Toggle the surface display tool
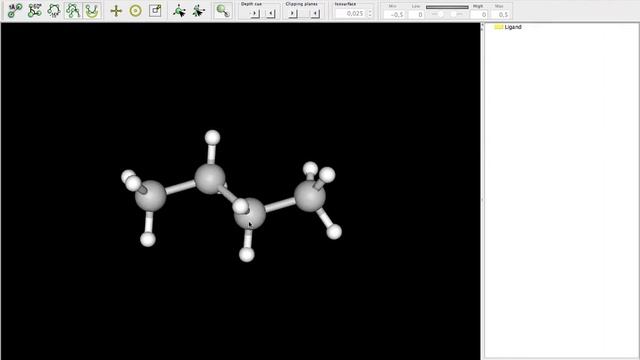Image resolution: width=640 pixels, height=360 pixels. point(92,11)
